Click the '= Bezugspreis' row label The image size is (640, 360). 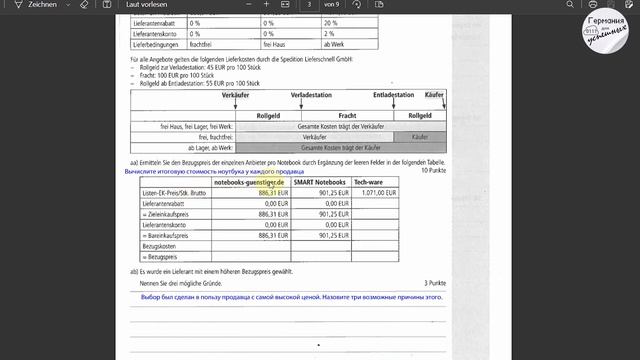click(x=160, y=257)
